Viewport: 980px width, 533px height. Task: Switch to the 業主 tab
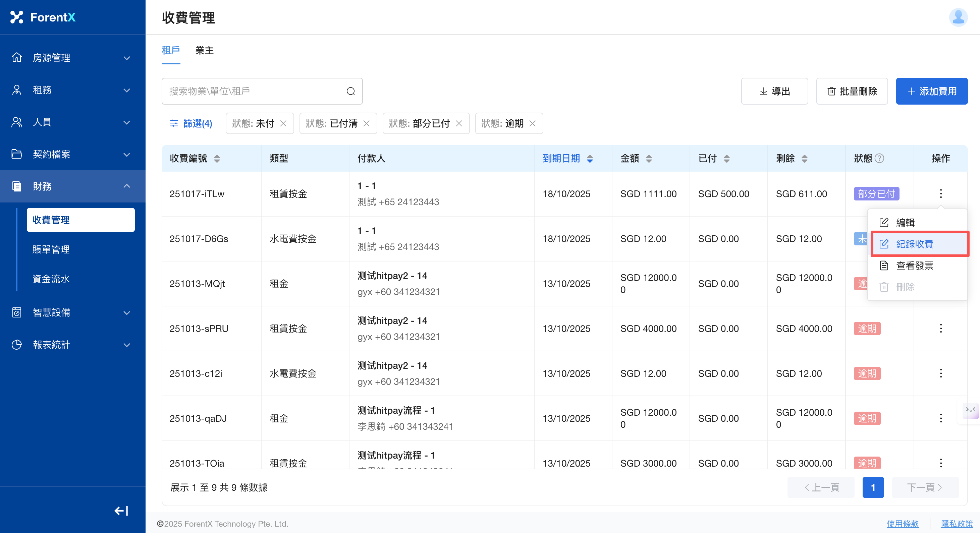coord(204,51)
